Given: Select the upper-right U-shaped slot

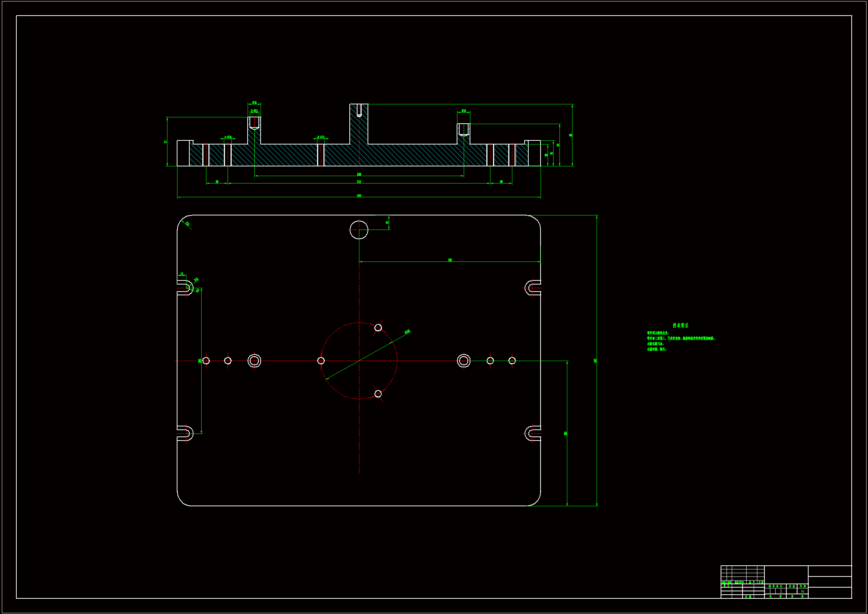Looking at the screenshot, I should [533, 288].
